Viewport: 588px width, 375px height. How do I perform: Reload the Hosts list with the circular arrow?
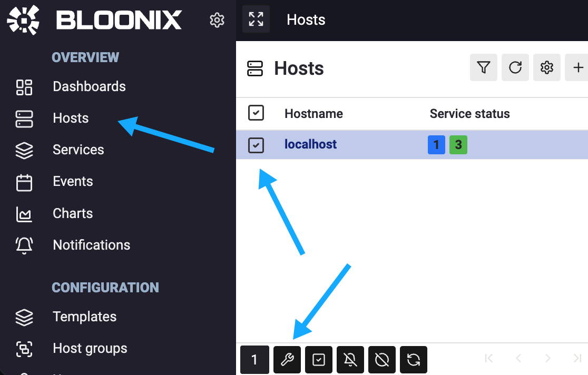point(515,67)
